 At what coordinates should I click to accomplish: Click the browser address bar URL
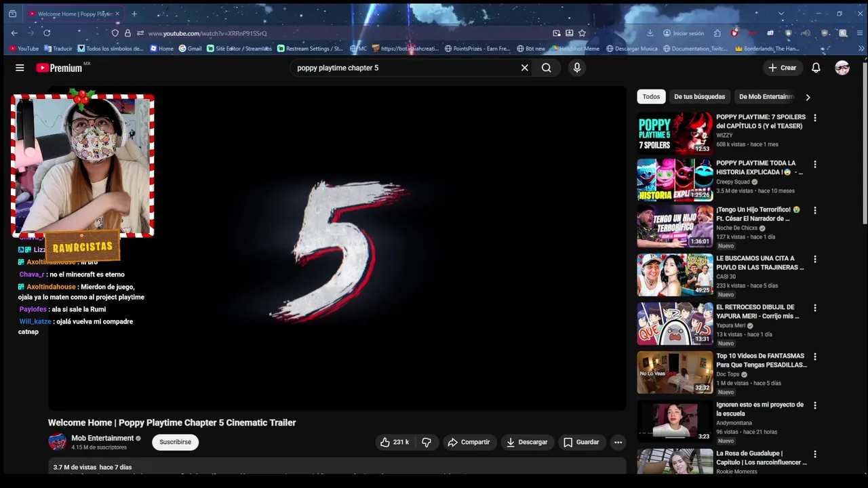[x=208, y=33]
